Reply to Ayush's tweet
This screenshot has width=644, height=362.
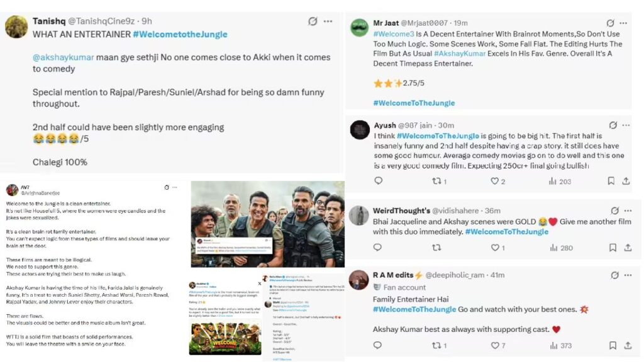point(378,180)
